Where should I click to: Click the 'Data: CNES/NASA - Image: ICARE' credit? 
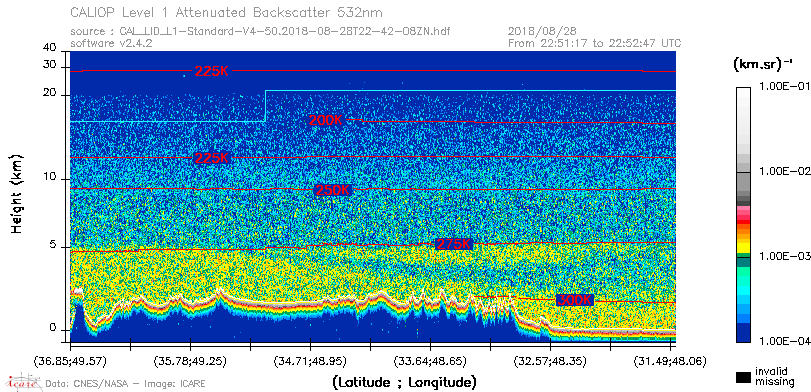[125, 384]
